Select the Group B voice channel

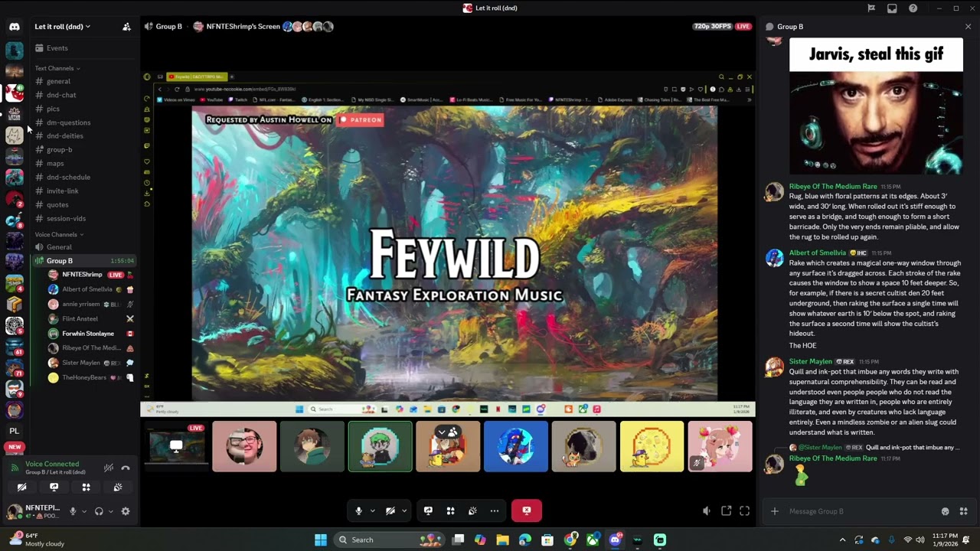click(84, 261)
